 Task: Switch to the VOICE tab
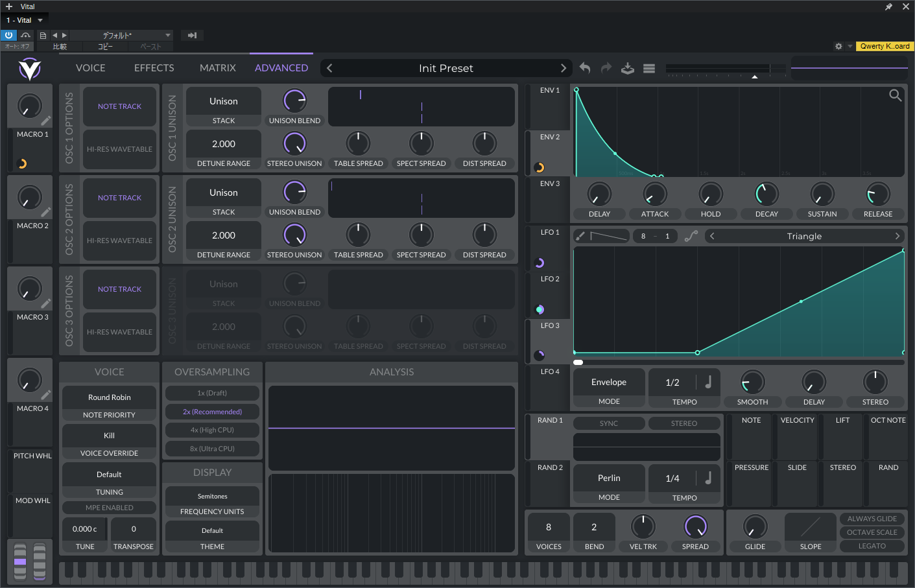[x=90, y=68]
